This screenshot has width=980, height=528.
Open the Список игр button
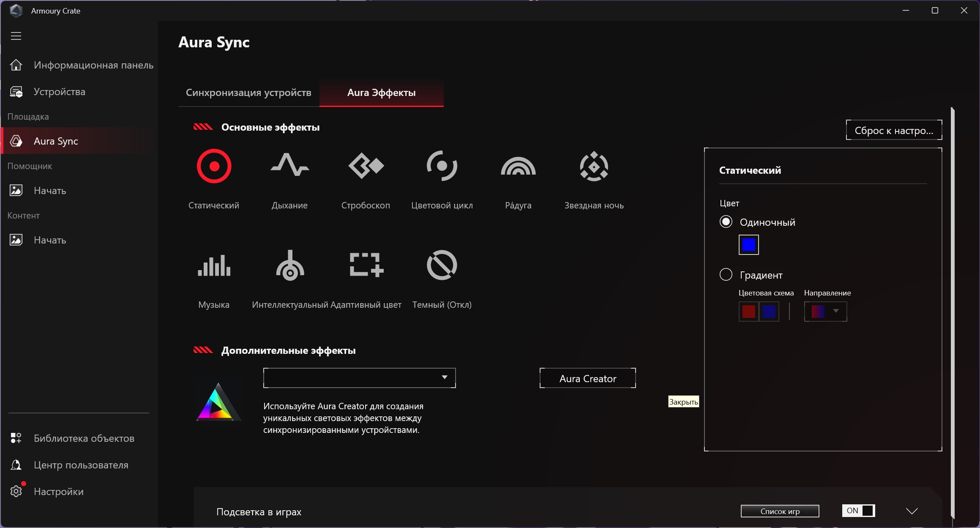pos(780,511)
